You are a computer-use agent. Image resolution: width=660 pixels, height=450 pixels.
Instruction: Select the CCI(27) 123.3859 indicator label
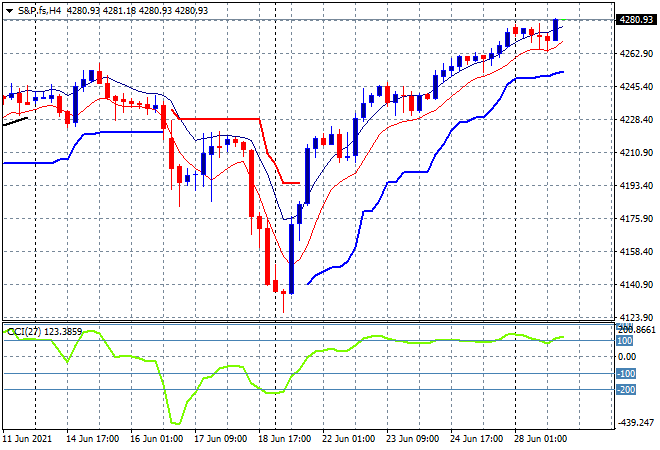click(45, 332)
